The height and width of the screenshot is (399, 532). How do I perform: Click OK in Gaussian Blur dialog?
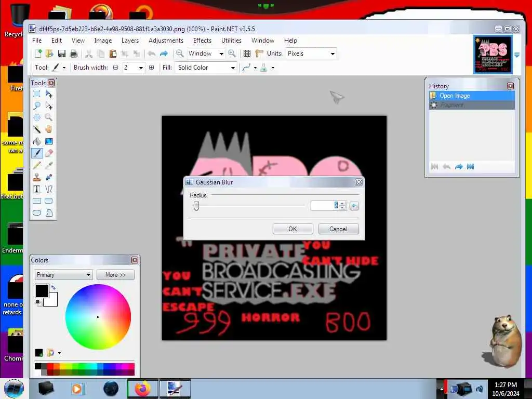tap(292, 229)
